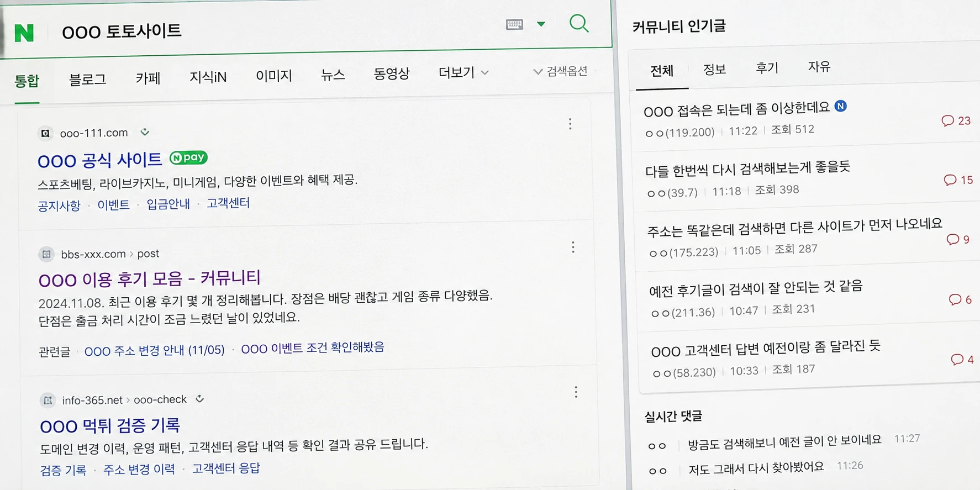
Task: Open more options for the info-365.net result
Action: coord(576,392)
